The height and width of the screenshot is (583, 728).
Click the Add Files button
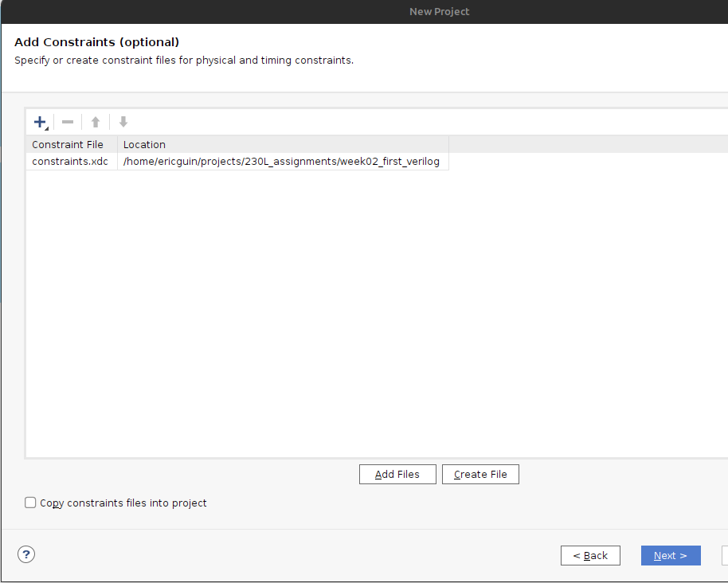point(397,474)
